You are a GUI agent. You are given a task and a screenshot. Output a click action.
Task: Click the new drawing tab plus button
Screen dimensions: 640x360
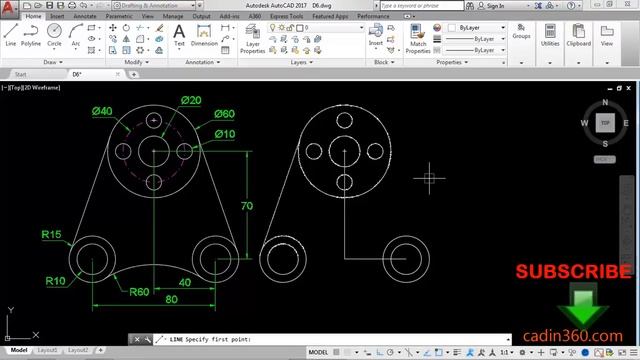point(133,74)
